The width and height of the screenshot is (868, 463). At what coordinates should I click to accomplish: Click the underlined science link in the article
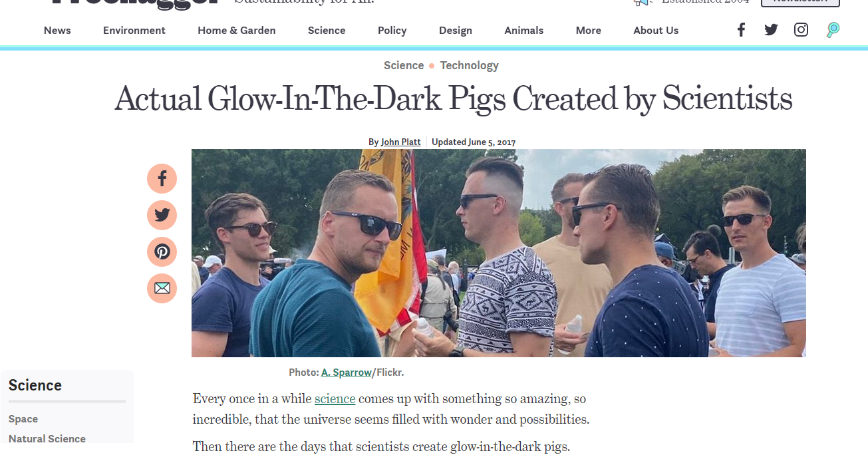coord(335,398)
